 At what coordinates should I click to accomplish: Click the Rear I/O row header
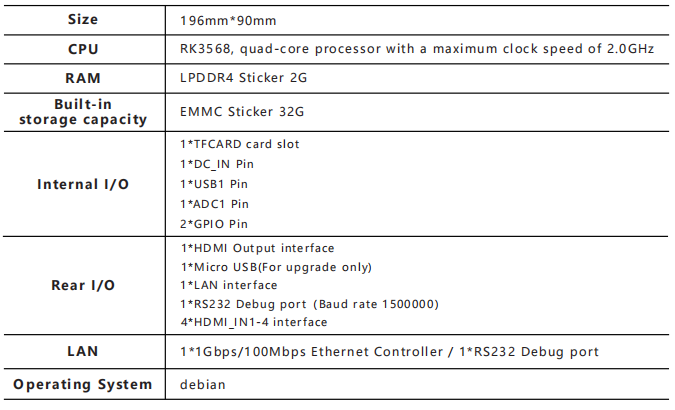click(x=83, y=285)
